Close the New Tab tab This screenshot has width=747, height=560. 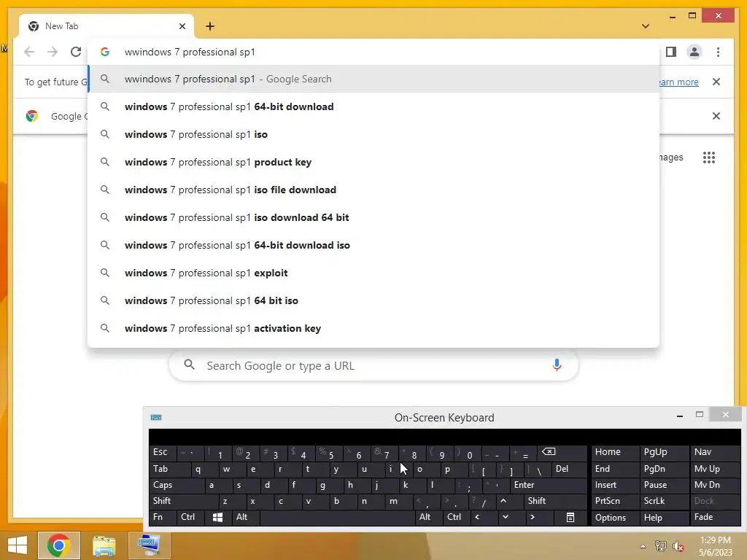[x=182, y=26]
